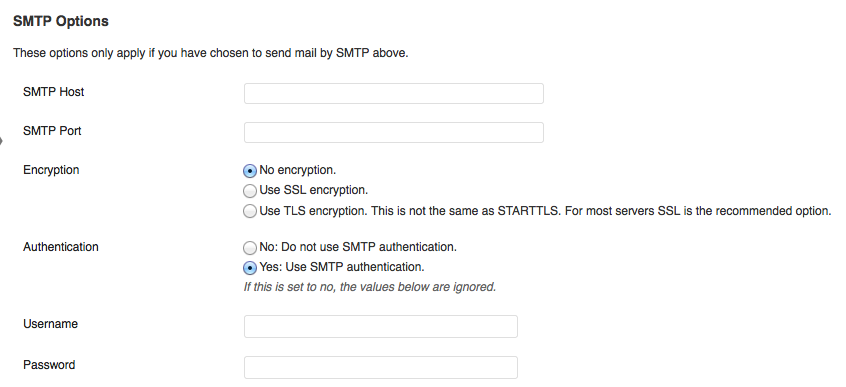846x387 pixels.
Task: Focus the Username input box
Action: [381, 327]
